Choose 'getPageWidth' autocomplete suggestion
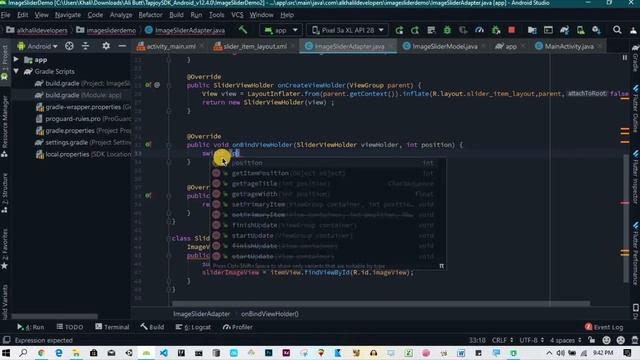The image size is (640, 360). 328,194
